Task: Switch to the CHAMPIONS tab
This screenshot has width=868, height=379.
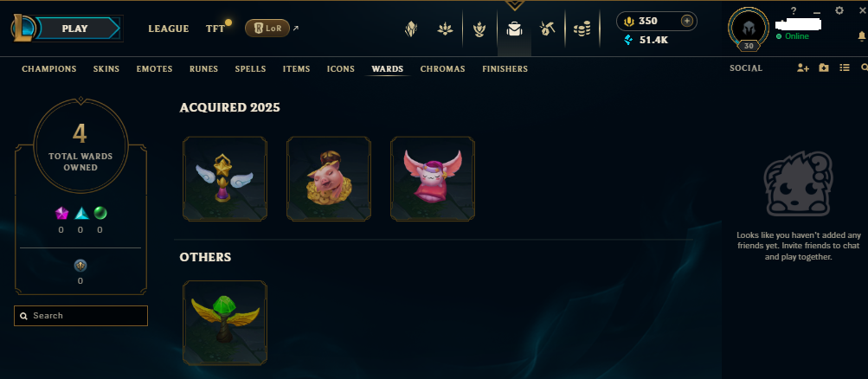Action: coord(49,69)
